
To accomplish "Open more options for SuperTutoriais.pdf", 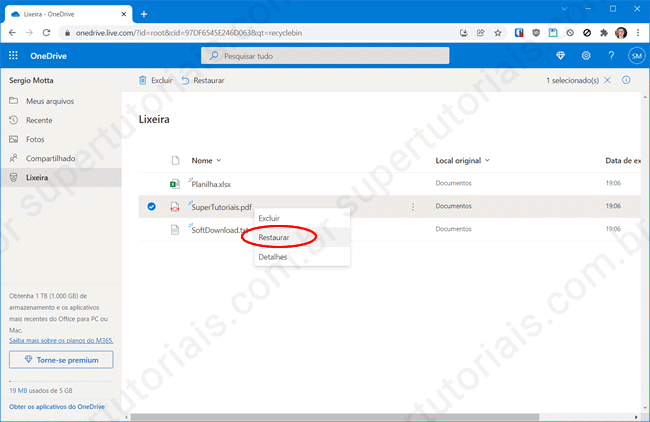I will [412, 207].
